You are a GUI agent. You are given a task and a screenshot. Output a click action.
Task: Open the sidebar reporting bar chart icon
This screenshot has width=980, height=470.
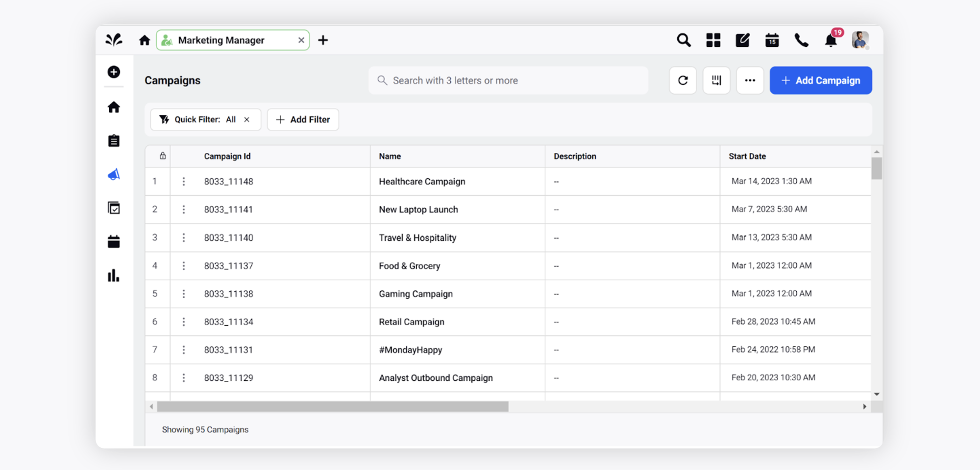[114, 275]
